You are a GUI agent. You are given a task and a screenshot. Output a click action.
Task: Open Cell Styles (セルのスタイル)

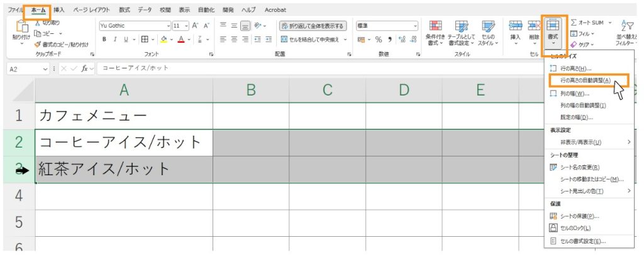point(488,33)
